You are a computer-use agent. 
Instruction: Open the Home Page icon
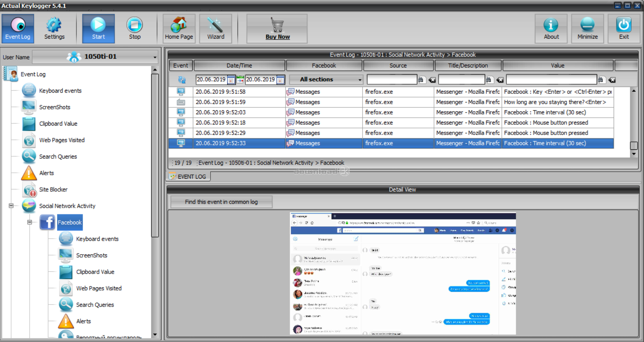(x=179, y=28)
